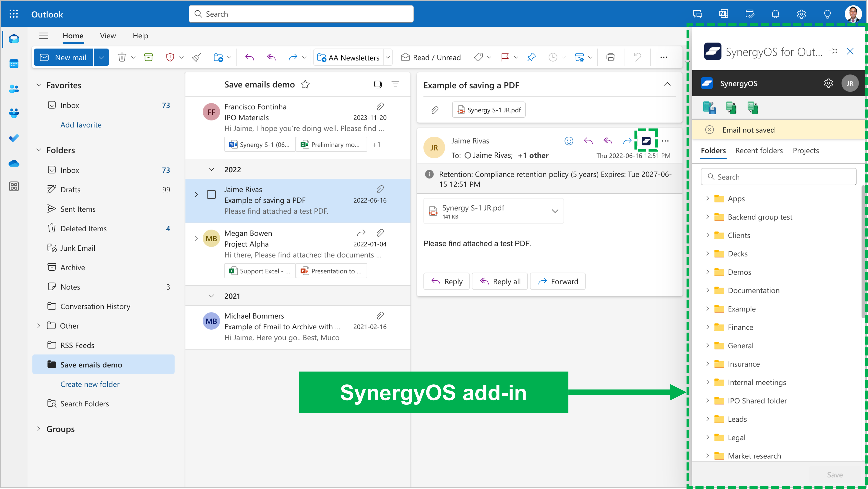Screen dimensions: 868x489
Task: Click the Delete trash icon in toolbar
Action: [x=122, y=57]
